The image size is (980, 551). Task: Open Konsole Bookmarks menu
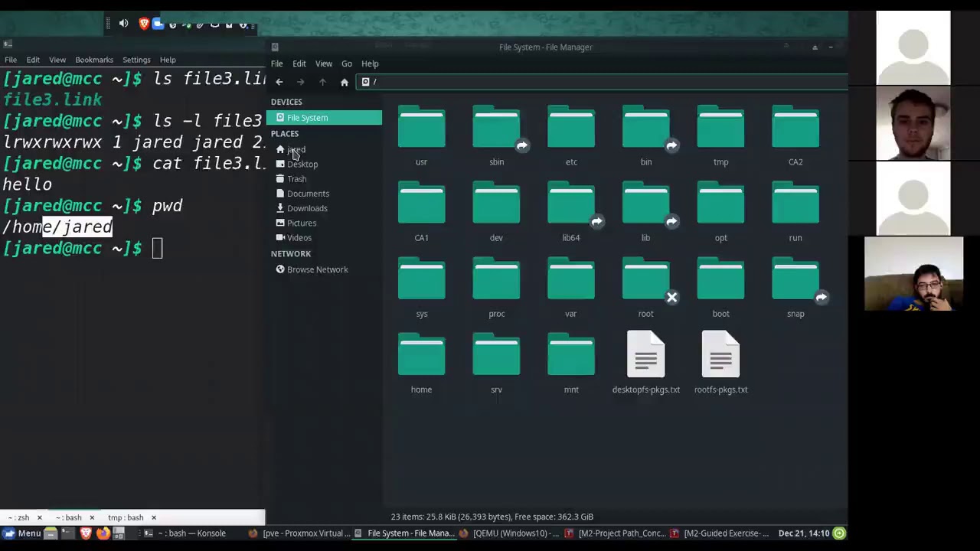tap(94, 60)
